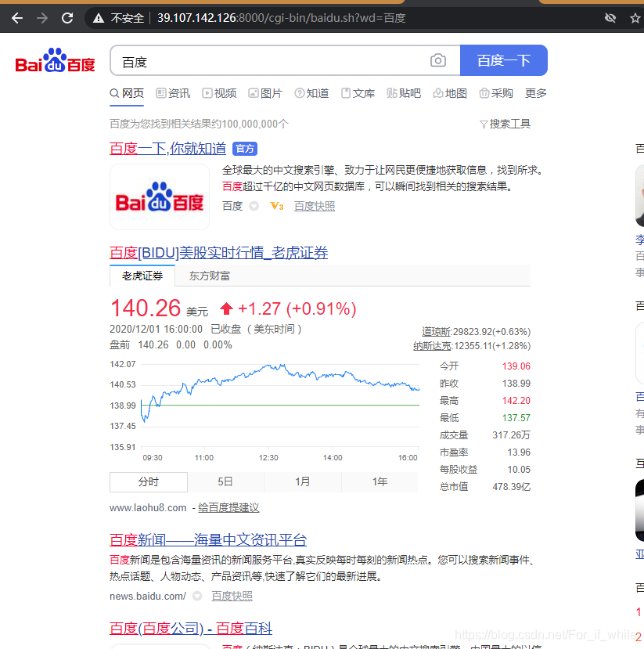Select the 东方财富 data source tab

click(x=209, y=276)
